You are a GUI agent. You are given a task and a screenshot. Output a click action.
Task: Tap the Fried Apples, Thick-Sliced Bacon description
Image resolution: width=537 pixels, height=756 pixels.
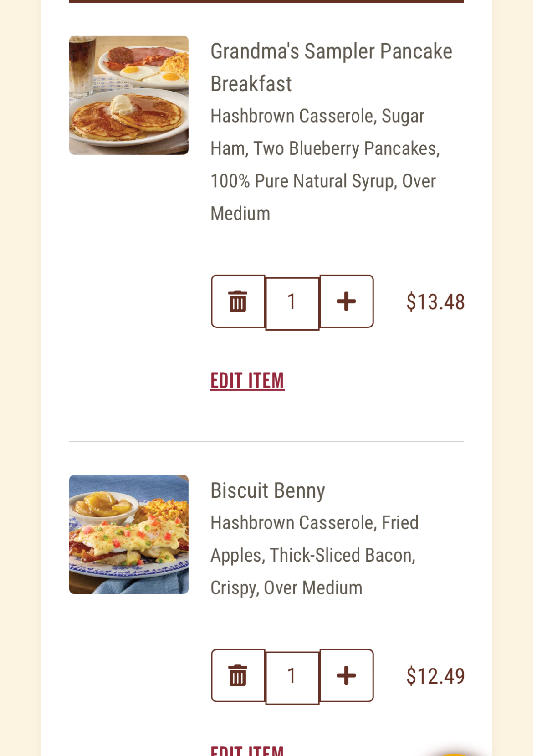tap(313, 555)
